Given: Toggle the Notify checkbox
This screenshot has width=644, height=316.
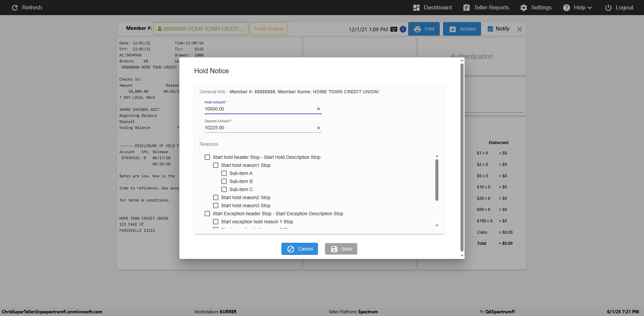Looking at the screenshot, I should click(x=490, y=29).
